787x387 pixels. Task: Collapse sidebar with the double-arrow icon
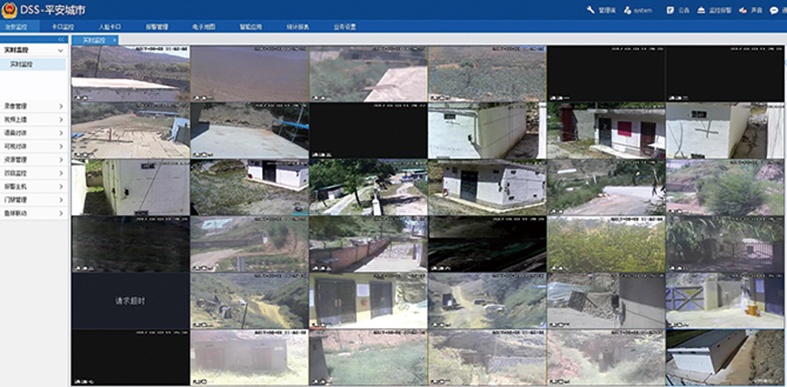click(61, 39)
